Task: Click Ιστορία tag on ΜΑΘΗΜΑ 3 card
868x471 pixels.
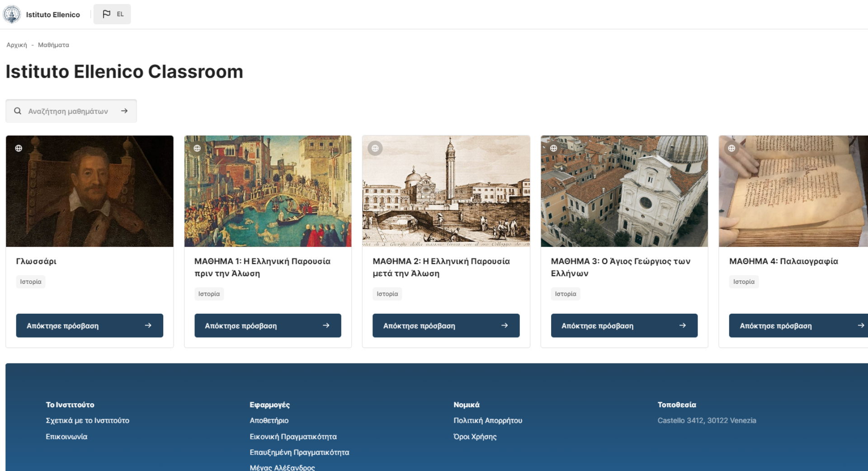Action: coord(566,294)
